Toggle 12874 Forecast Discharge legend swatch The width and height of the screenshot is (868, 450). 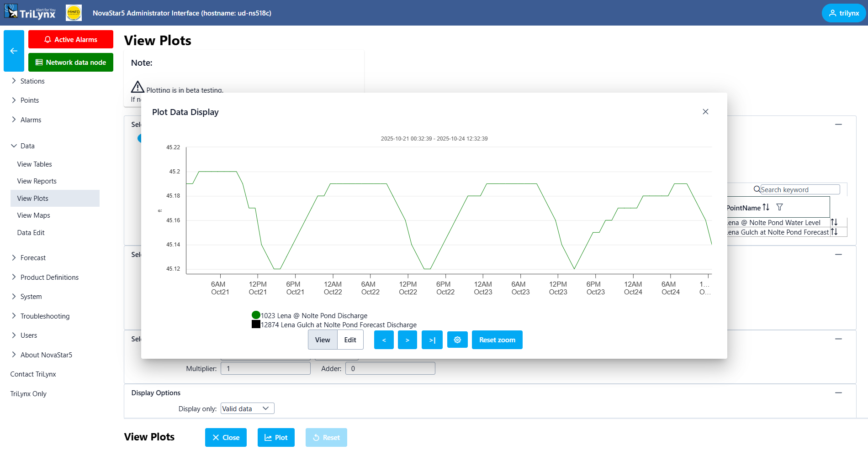(x=256, y=324)
